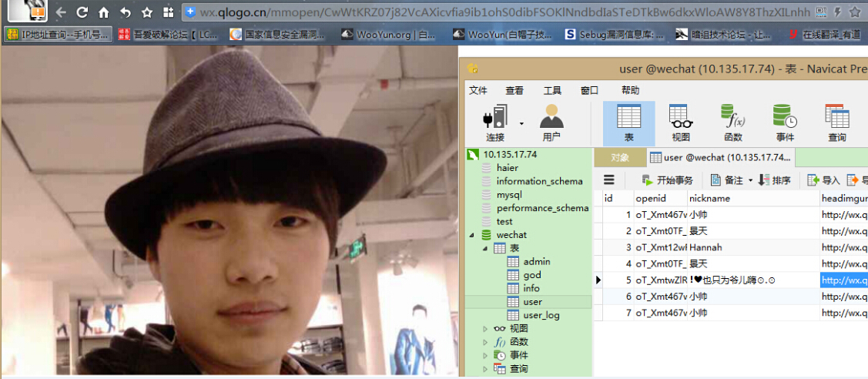The height and width of the screenshot is (379, 868).
Task: Bookmark this page with the star icon
Action: [x=146, y=12]
